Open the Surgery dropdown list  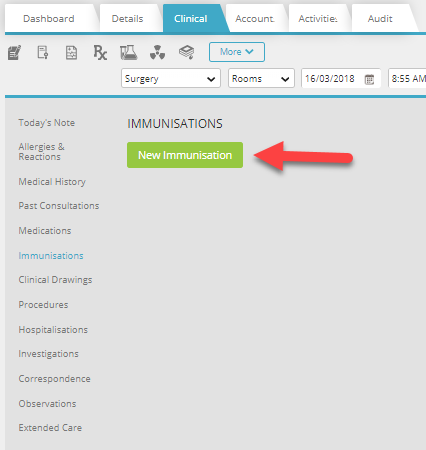tap(171, 78)
